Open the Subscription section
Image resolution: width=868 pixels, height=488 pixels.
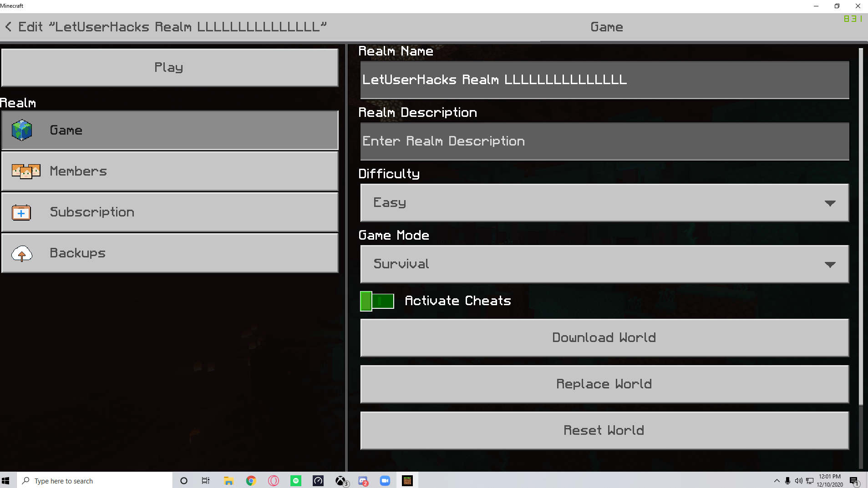point(169,212)
